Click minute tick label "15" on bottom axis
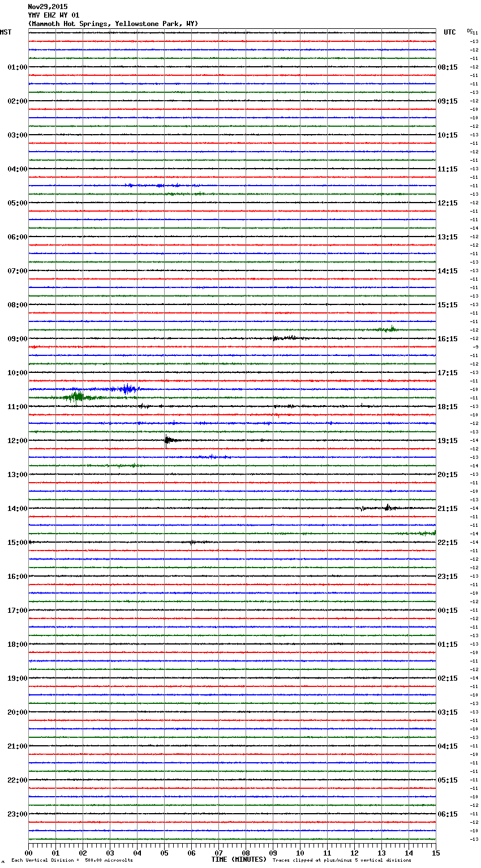Image resolution: width=481 pixels, height=868 pixels. (x=436, y=853)
